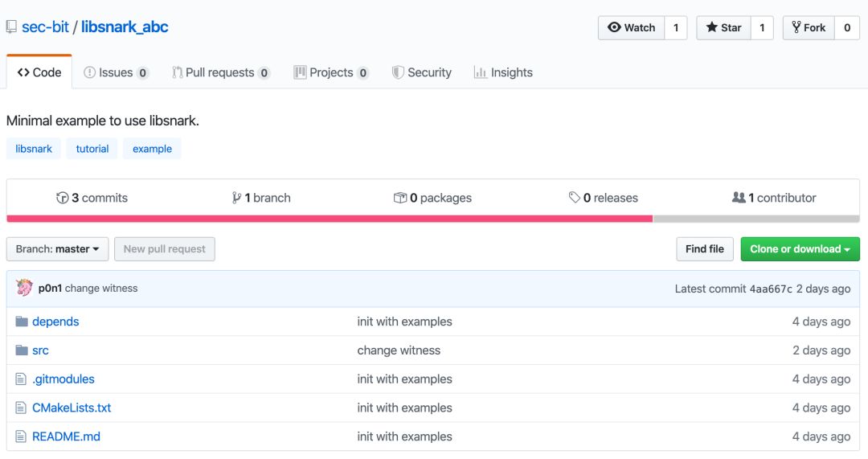Click the file icon for .gitmodules

pos(21,379)
